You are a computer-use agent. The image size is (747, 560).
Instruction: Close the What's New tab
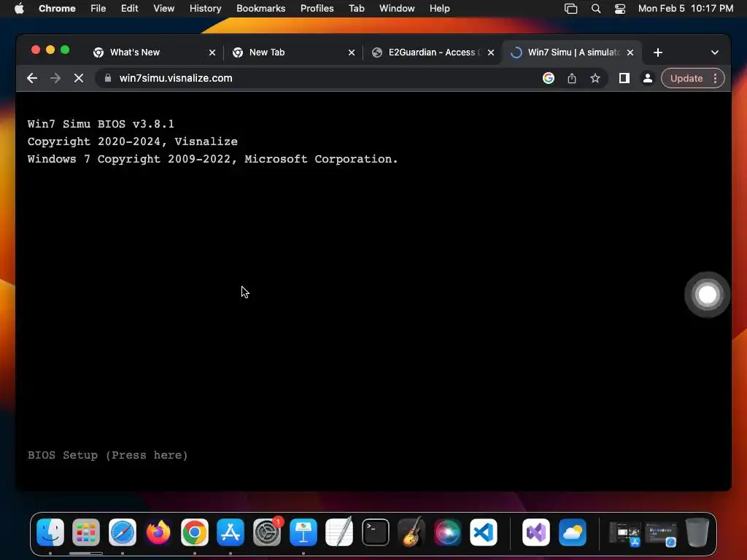click(212, 52)
